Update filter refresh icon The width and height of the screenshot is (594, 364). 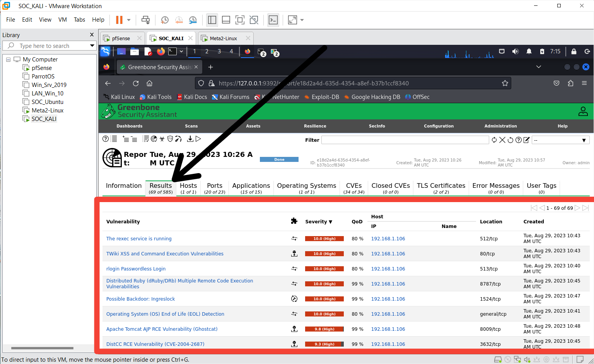coord(494,140)
